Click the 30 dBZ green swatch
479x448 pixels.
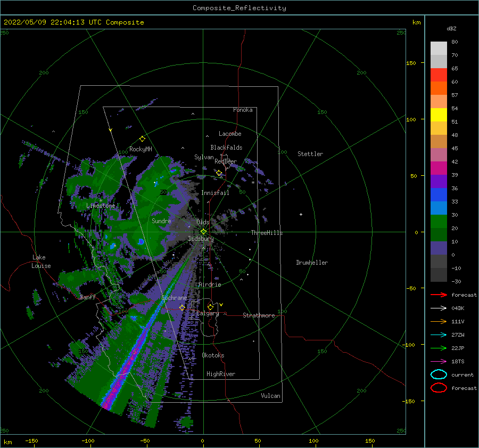point(439,222)
